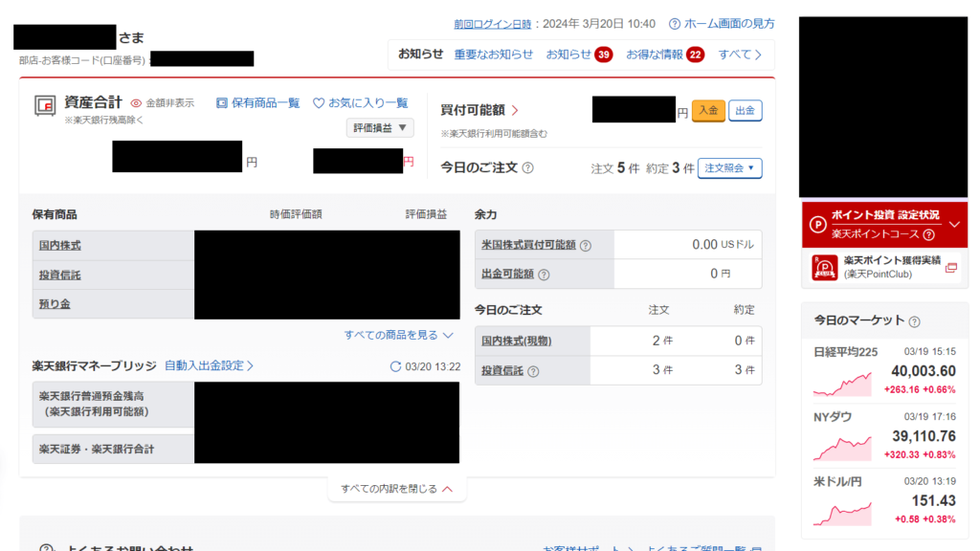Image resolution: width=980 pixels, height=551 pixels.
Task: Open 自動入出金設定 link
Action: 210,366
